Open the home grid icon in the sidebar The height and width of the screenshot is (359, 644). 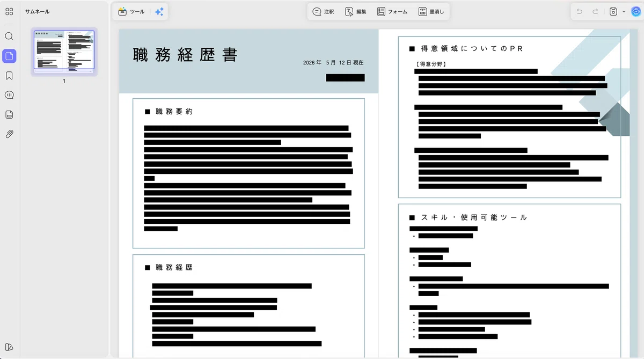coord(9,11)
